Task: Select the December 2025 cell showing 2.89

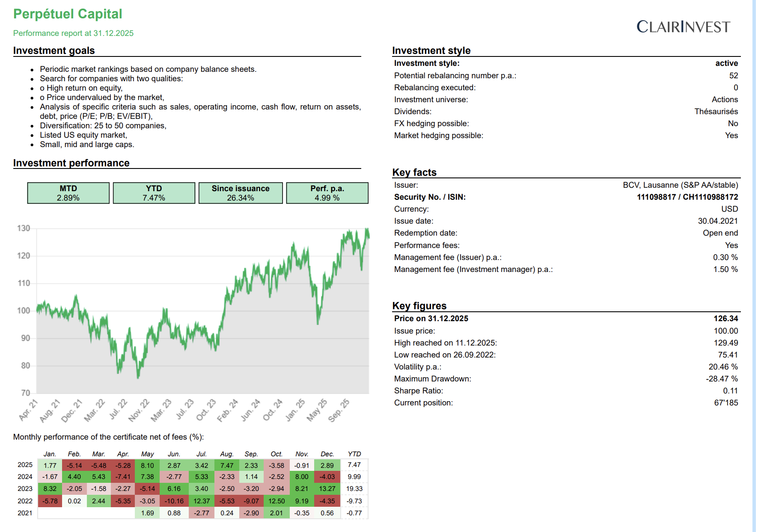Action: click(327, 464)
